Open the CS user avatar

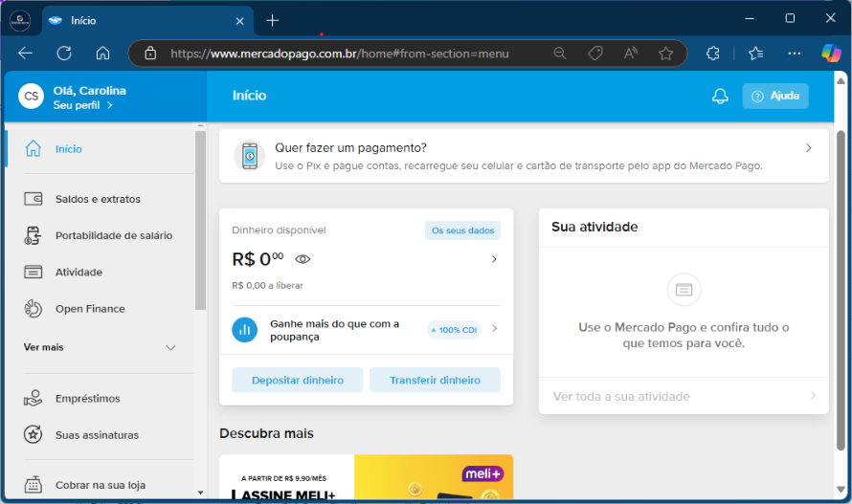click(31, 97)
